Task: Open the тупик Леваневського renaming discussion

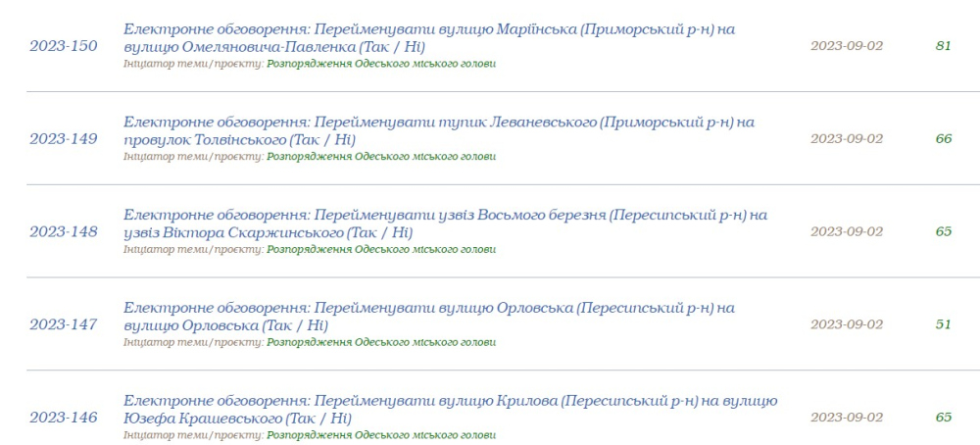Action: [438, 122]
